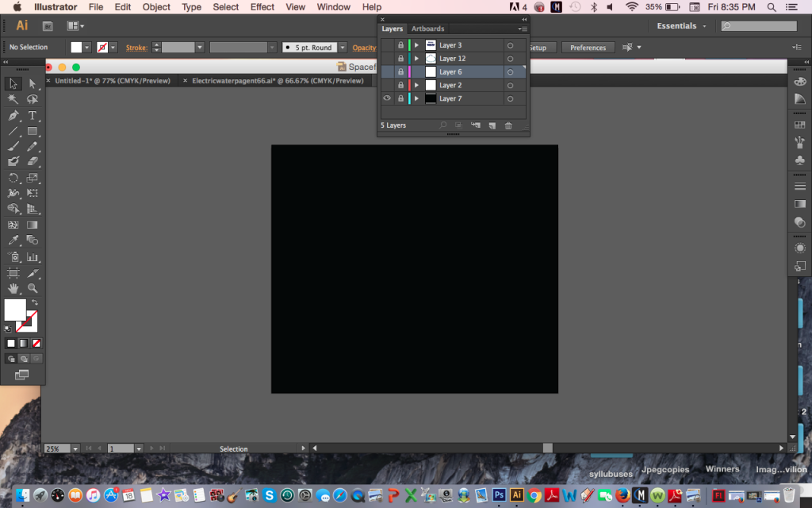Select the Type tool

[33, 116]
